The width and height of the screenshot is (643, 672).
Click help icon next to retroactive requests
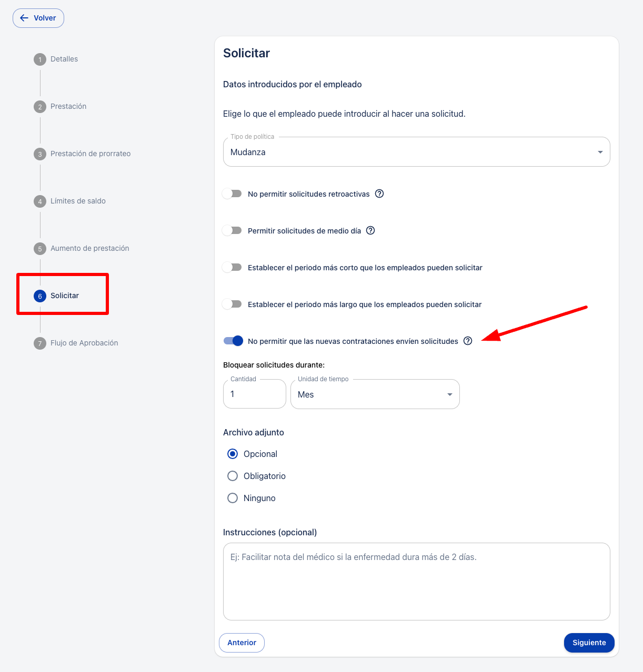(x=379, y=194)
